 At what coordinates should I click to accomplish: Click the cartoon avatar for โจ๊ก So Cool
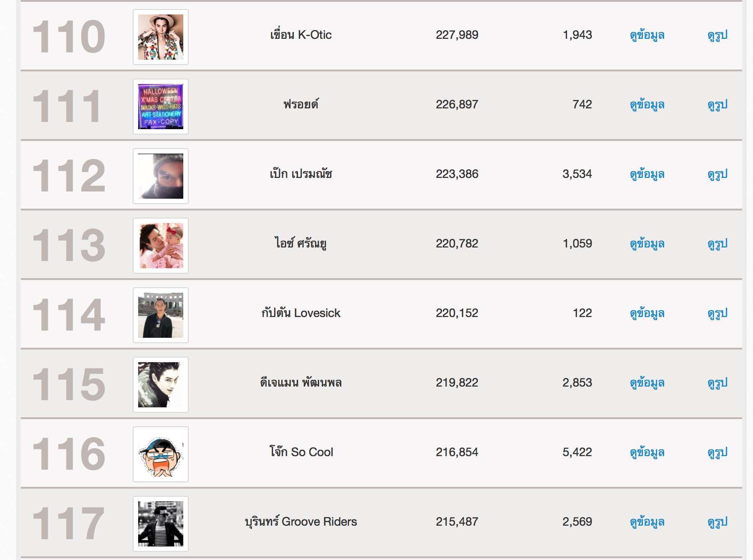coord(161,454)
